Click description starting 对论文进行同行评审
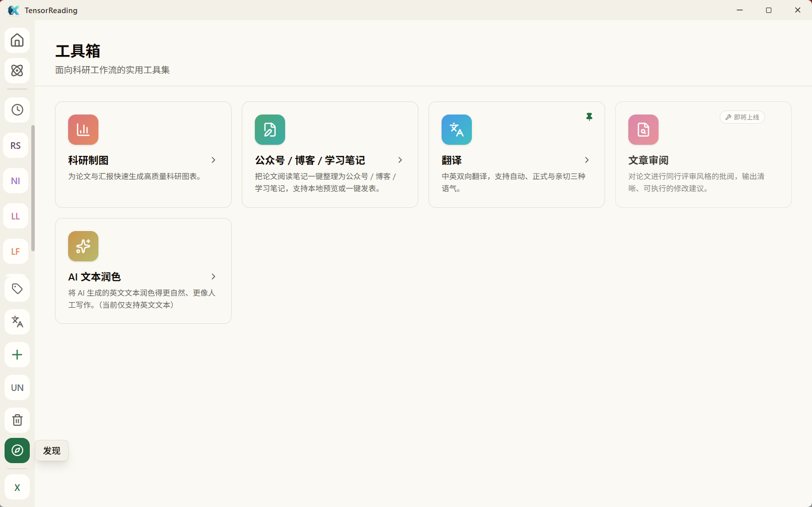The width and height of the screenshot is (812, 507). (696, 183)
